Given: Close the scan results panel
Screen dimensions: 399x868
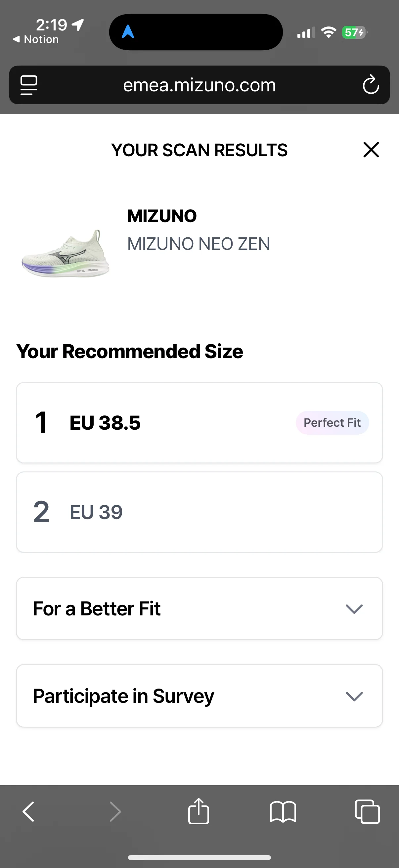Looking at the screenshot, I should point(371,150).
